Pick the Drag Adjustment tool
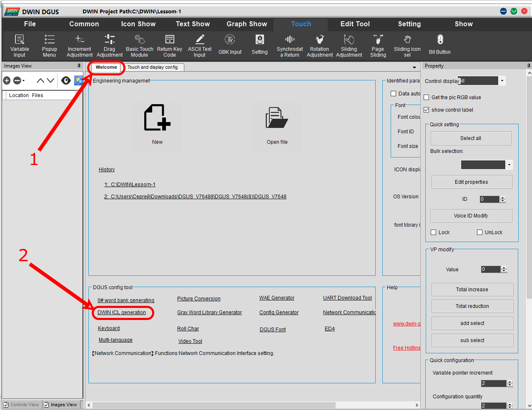 pos(110,45)
